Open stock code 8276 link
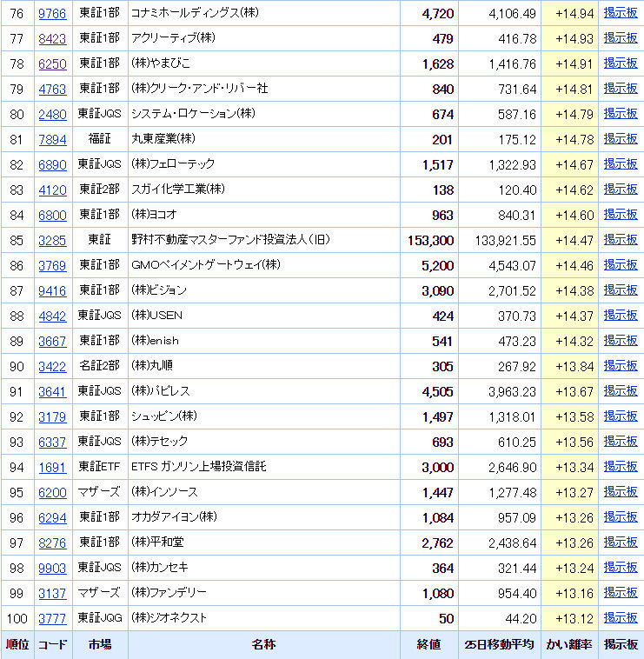The image size is (644, 659). coord(52,543)
